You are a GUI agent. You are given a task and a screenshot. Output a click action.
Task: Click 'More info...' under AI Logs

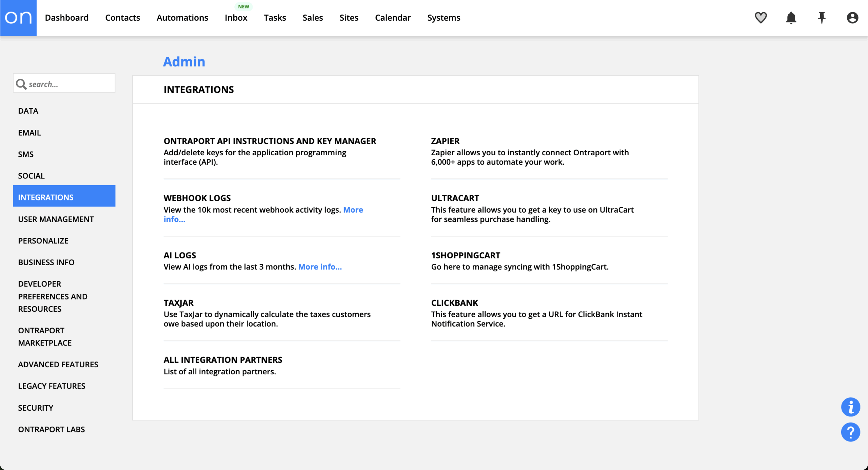(x=320, y=267)
